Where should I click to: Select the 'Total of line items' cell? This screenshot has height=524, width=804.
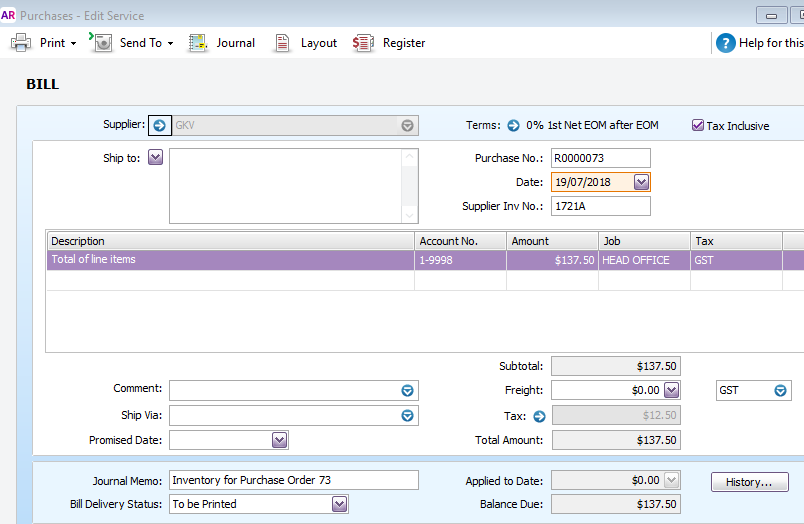[x=231, y=260]
